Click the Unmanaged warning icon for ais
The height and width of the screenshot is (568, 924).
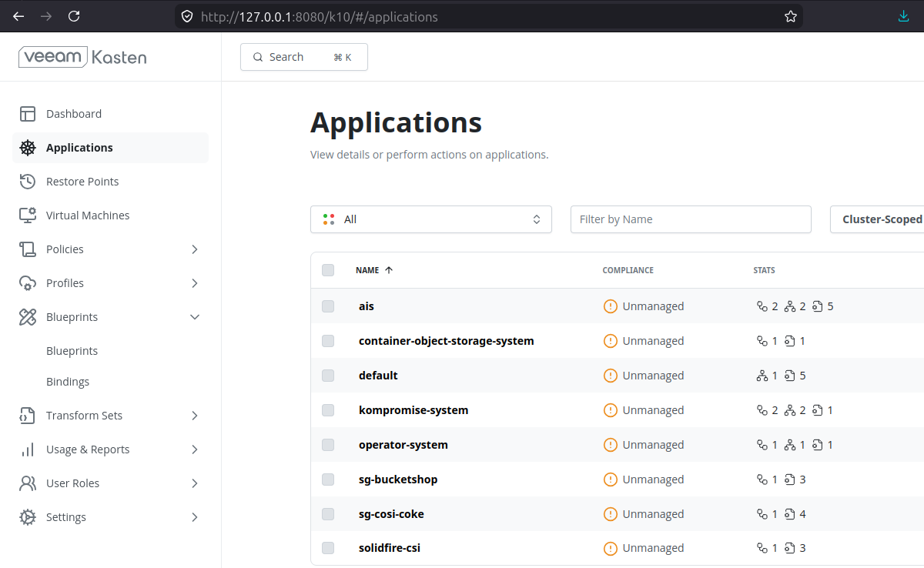[611, 306]
